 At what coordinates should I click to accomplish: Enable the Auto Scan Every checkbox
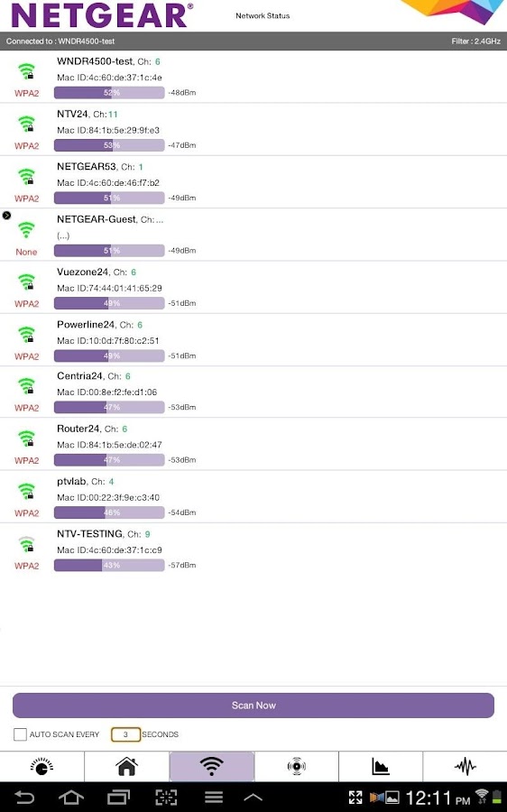coord(20,734)
